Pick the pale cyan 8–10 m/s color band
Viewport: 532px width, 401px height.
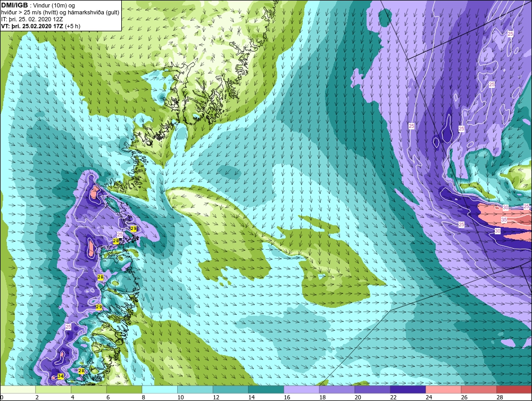160,389
